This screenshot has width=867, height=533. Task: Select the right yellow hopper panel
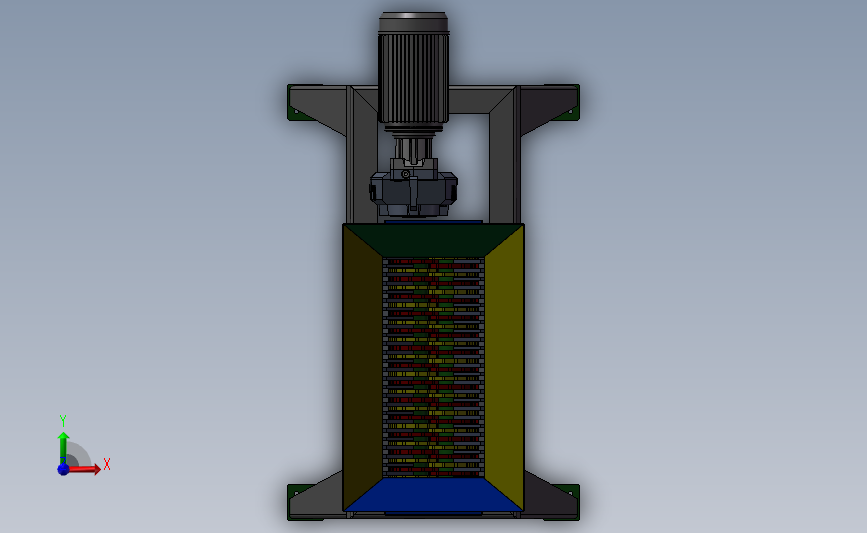(504, 367)
